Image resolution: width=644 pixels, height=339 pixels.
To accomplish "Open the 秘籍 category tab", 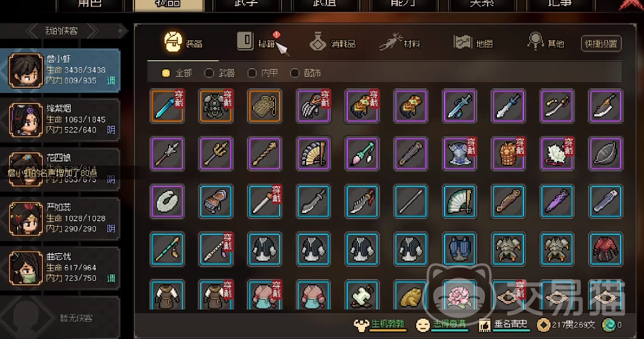I will point(256,43).
